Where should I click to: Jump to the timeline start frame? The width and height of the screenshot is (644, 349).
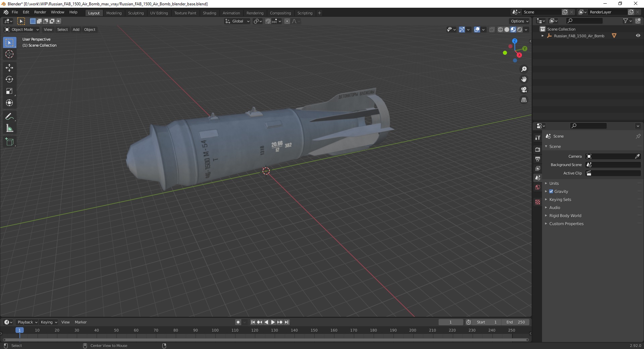pyautogui.click(x=253, y=322)
